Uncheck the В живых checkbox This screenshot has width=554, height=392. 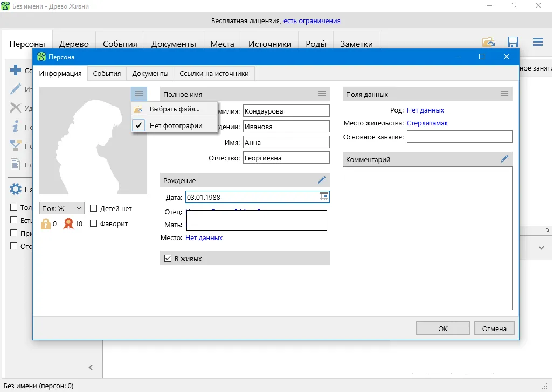pos(168,258)
